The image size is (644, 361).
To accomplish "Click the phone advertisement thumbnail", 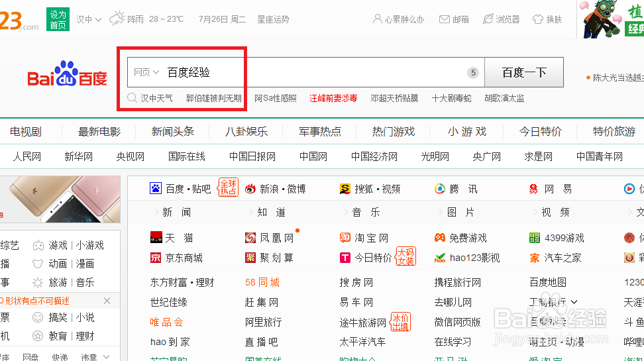I will [60, 199].
